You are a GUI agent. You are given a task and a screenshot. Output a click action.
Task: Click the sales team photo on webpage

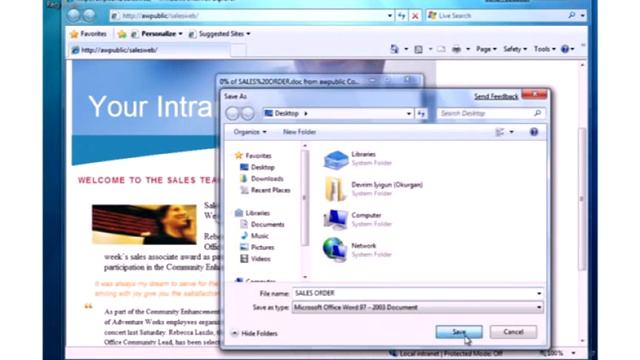(144, 224)
